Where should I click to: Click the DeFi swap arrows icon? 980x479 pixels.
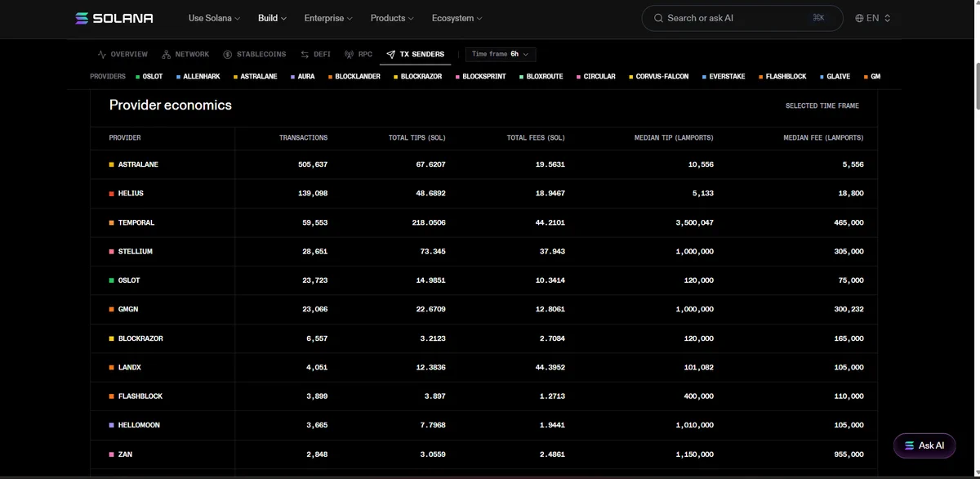(x=305, y=55)
